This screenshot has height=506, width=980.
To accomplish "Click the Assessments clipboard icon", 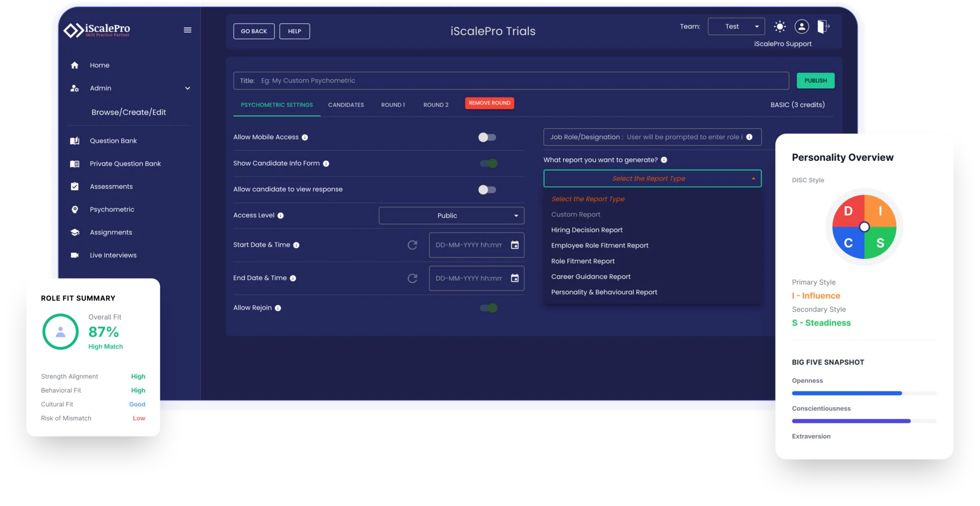I will (75, 187).
